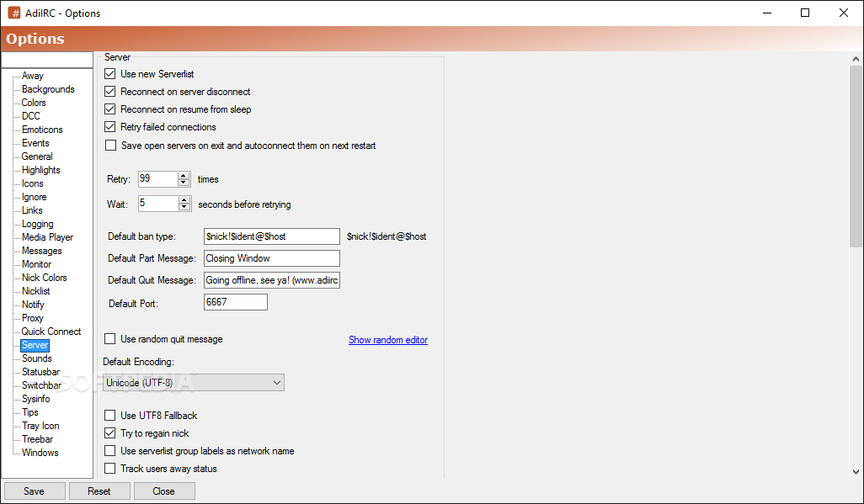Maximize the AdiIRC Options window
The image size is (864, 504).
805,13
